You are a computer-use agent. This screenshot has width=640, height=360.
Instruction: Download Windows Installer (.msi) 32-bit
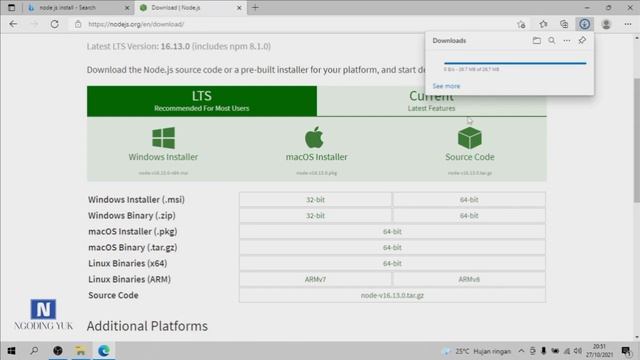pyautogui.click(x=316, y=200)
